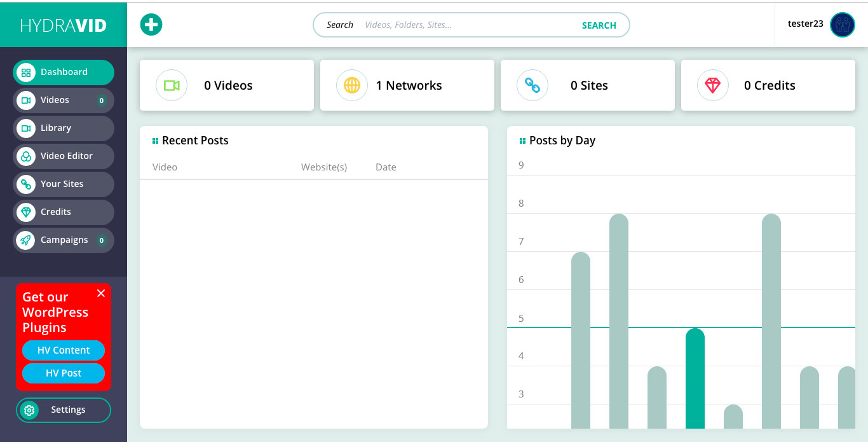Image resolution: width=868 pixels, height=442 pixels.
Task: Click the highlighted dark green chart bar
Action: pos(695,378)
